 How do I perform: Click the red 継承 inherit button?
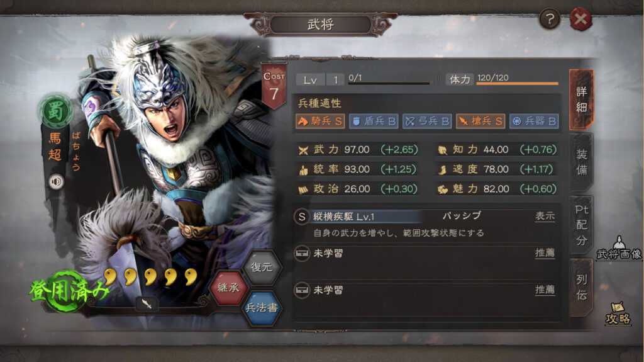[228, 288]
